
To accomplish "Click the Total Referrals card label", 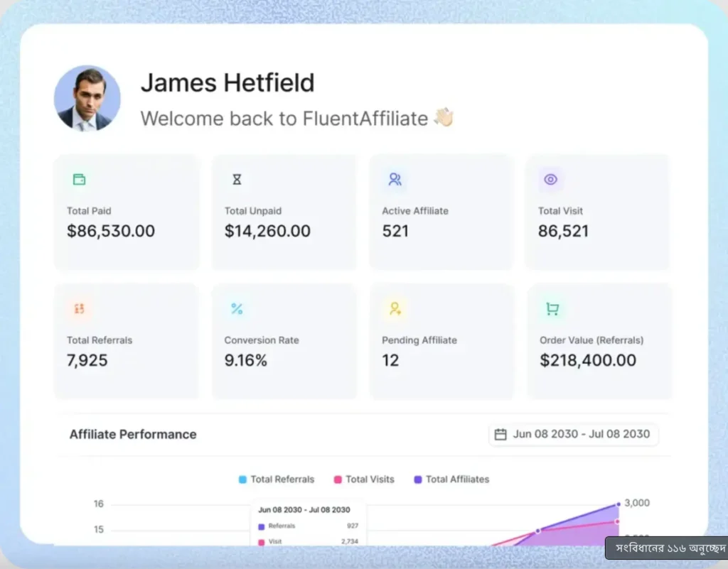I will pos(100,340).
